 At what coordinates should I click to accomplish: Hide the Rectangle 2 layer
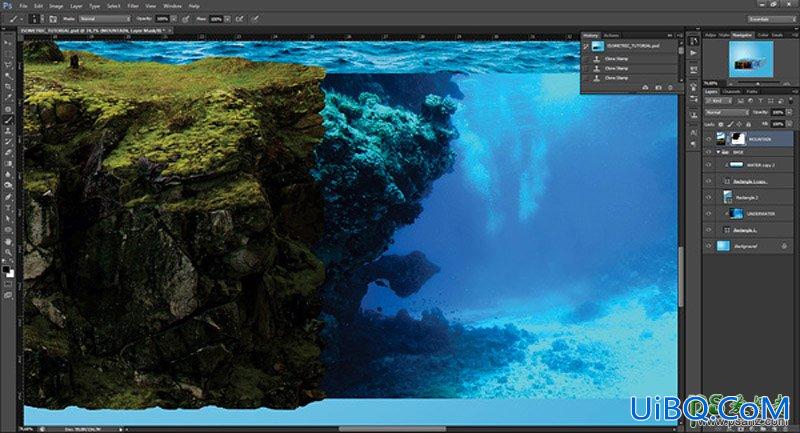pos(709,197)
